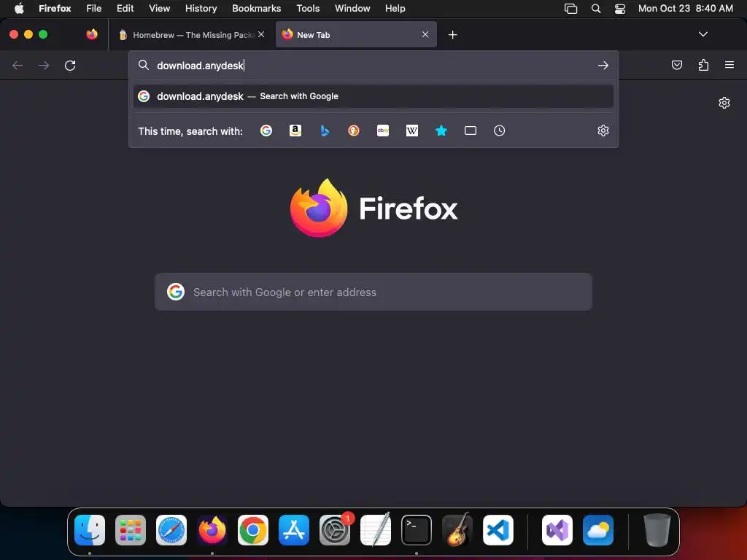Launch Visual Studio Code from Dock

coord(498,530)
